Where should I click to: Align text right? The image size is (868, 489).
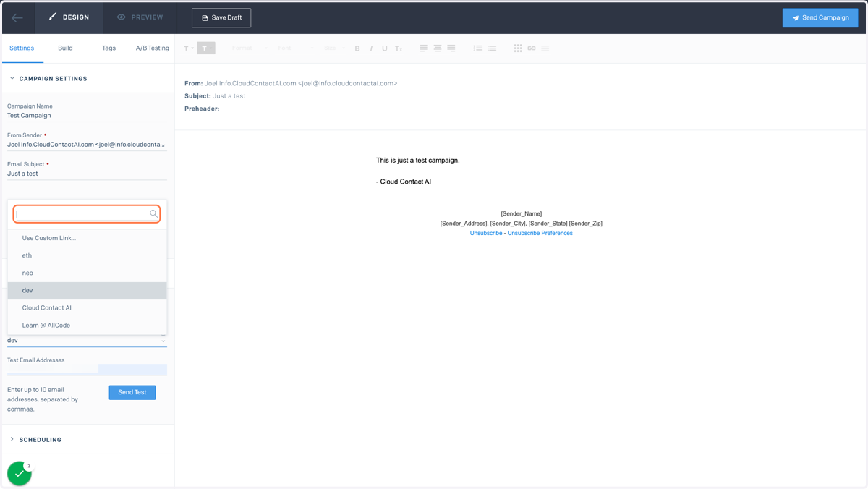451,48
